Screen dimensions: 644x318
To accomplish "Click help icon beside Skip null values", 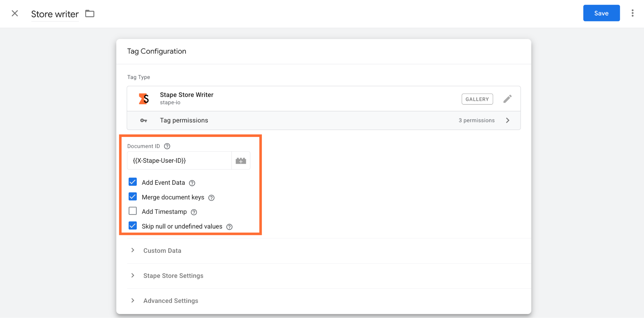I will coord(230,227).
